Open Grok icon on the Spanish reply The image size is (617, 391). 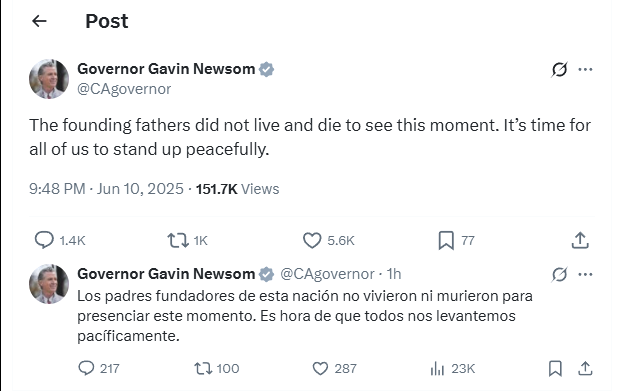[x=559, y=274]
